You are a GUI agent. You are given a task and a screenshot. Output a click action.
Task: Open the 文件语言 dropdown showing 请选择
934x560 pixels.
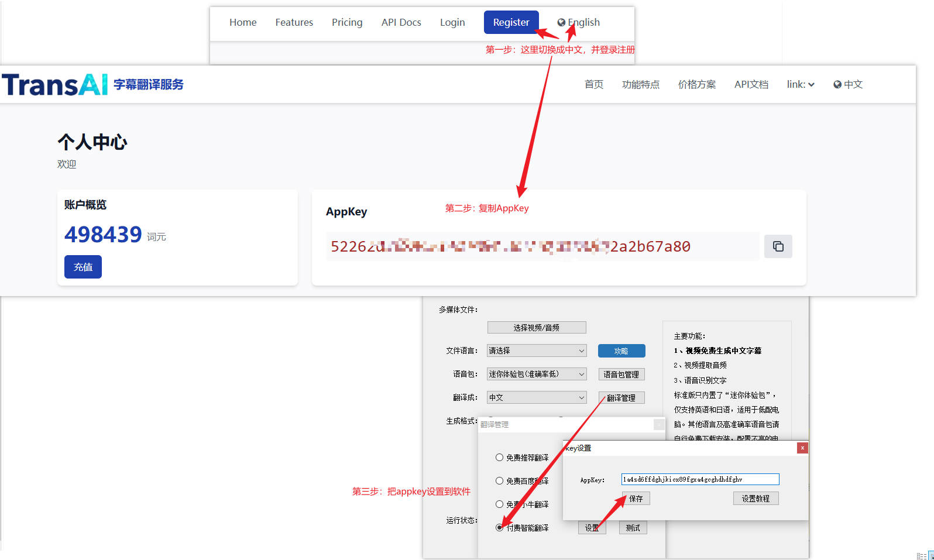pyautogui.click(x=536, y=351)
